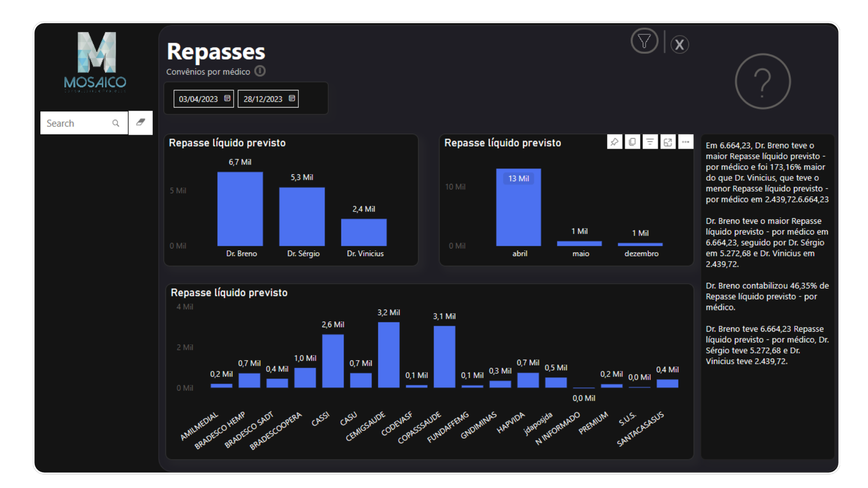The height and width of the screenshot is (488, 868).
Task: Open calendar picker for start date 03/04/2023
Action: click(227, 99)
